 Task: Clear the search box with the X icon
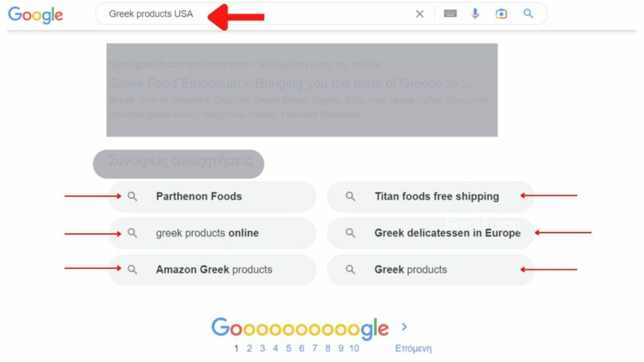(419, 14)
